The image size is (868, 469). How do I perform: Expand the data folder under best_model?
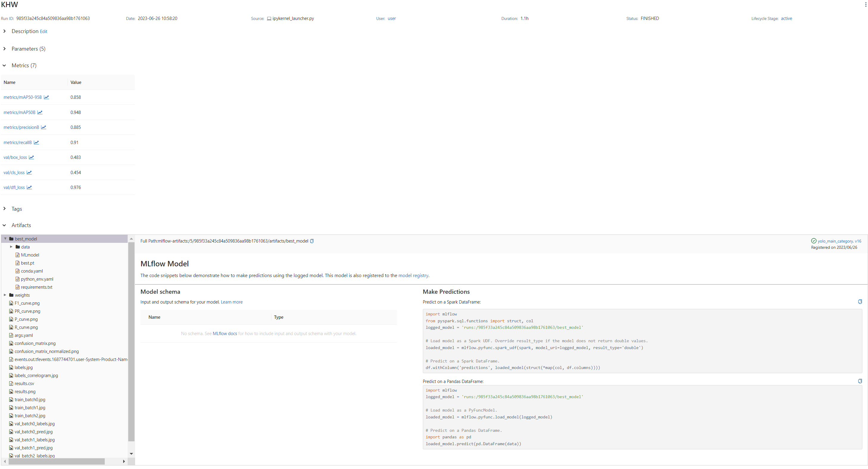(x=11, y=247)
